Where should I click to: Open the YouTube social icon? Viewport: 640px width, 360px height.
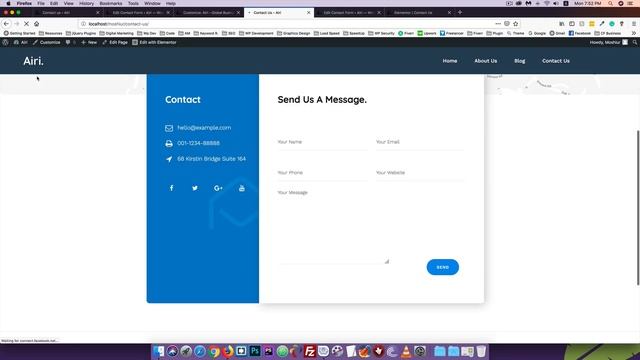[x=242, y=188]
